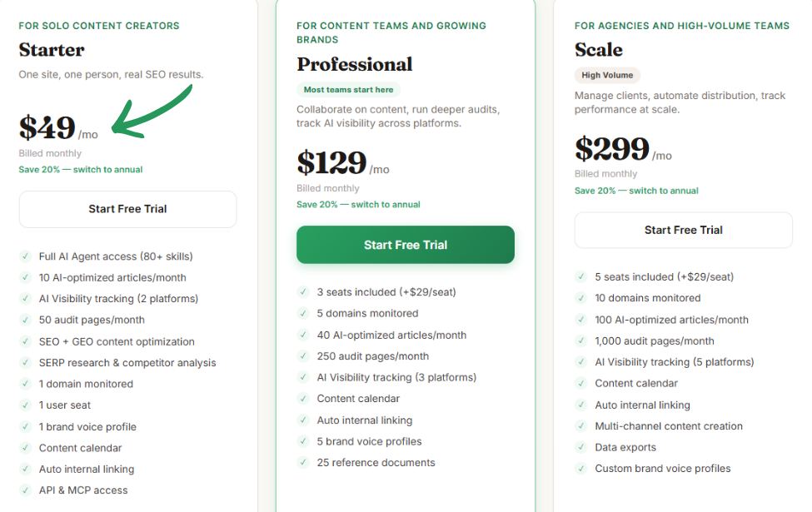Click the checkmark next to Custom brand voice profiles
This screenshot has width=812, height=512.
click(x=580, y=469)
